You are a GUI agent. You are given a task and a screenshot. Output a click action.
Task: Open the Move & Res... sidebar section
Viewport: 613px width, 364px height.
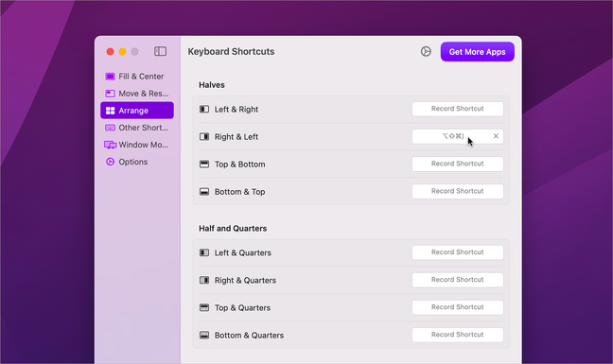pos(137,94)
